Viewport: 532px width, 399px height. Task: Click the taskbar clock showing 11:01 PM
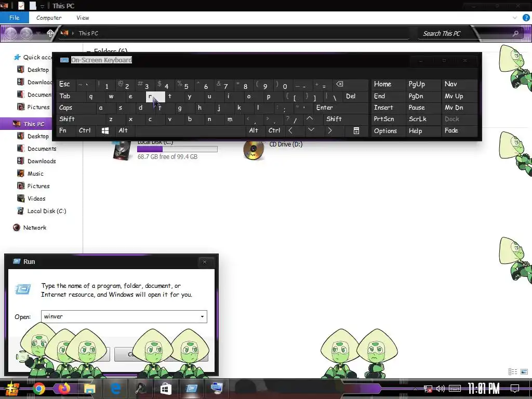tap(484, 389)
